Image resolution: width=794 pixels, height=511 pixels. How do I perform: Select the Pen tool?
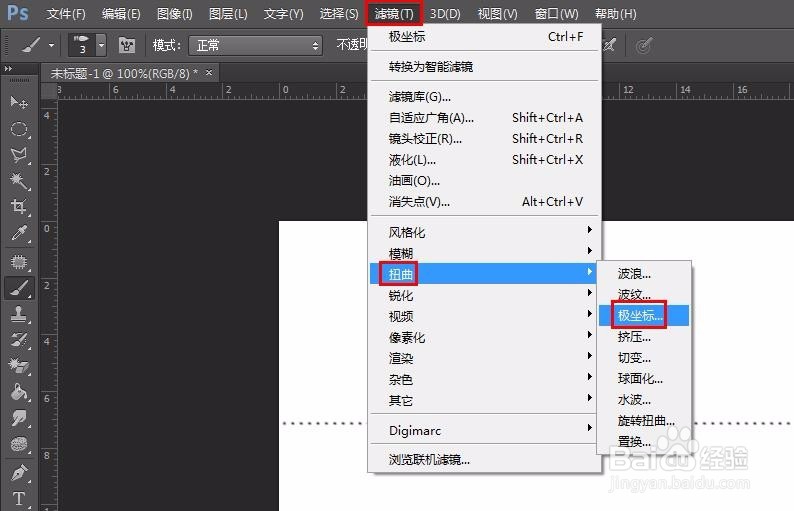19,473
